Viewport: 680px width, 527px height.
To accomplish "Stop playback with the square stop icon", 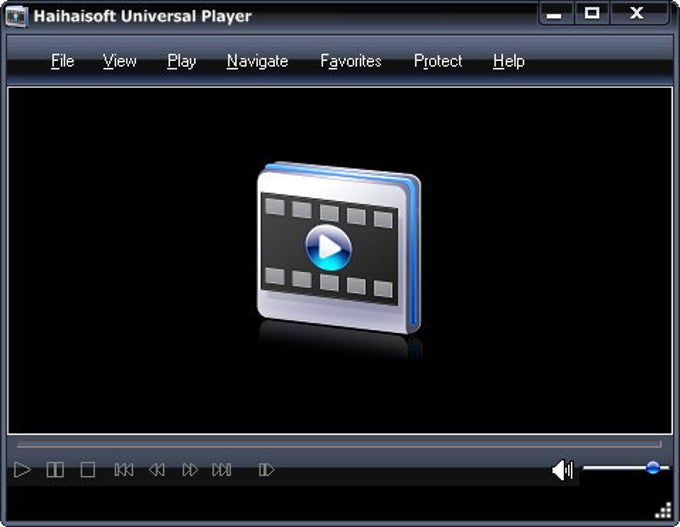I will tap(88, 470).
